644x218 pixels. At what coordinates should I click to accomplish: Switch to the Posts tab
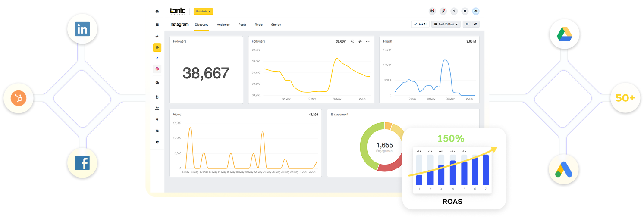(x=242, y=25)
